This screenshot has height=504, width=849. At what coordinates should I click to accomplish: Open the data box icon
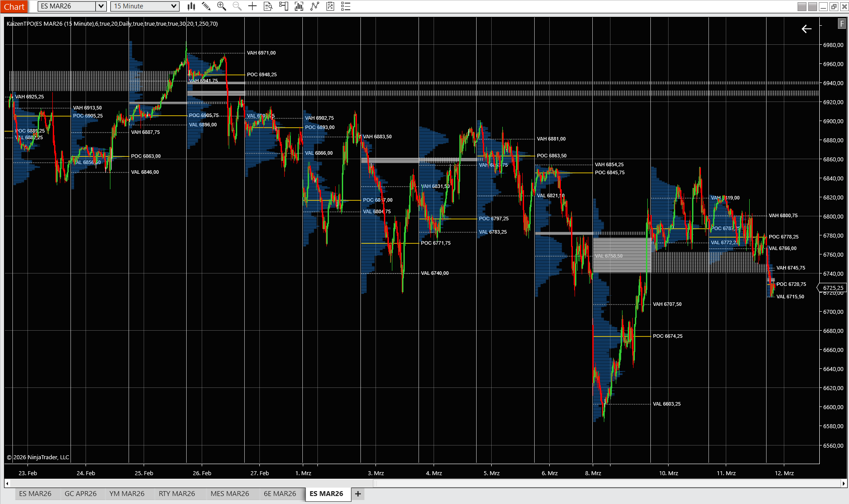click(268, 6)
